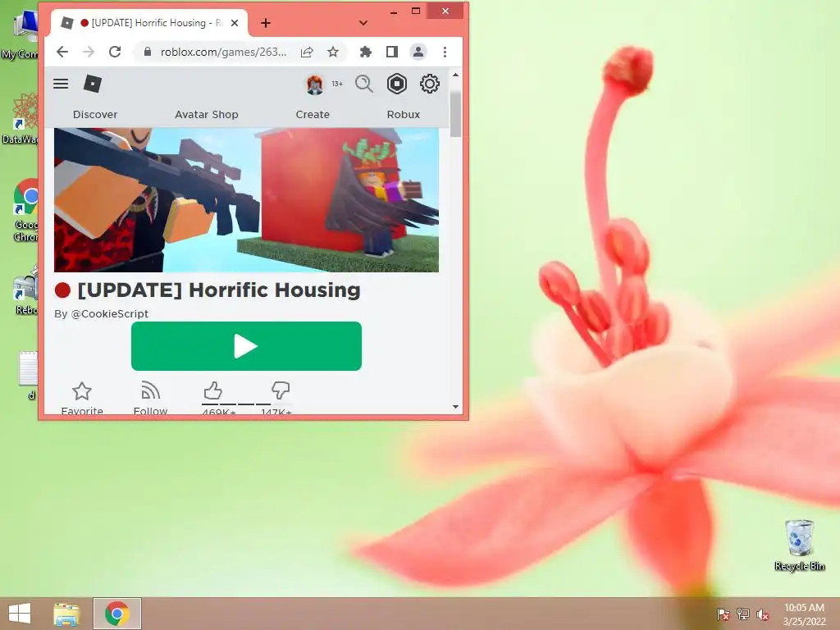Select the Horrific Housing browser tab
This screenshot has width=840, height=630.
[149, 23]
